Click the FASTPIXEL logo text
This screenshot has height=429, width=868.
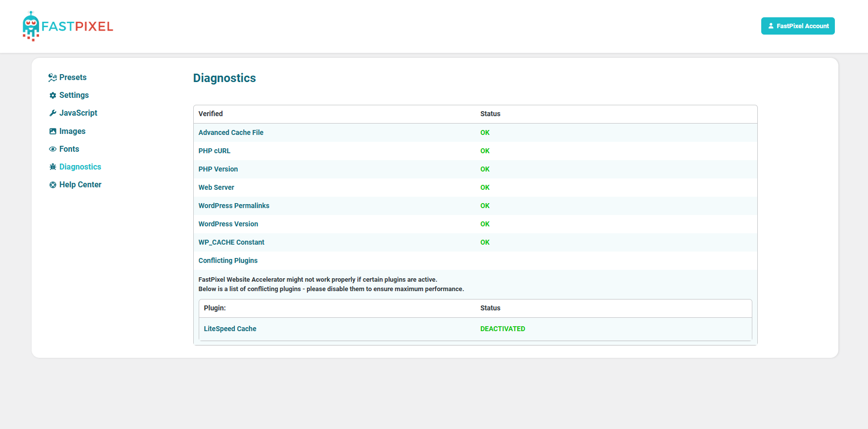coord(78,27)
